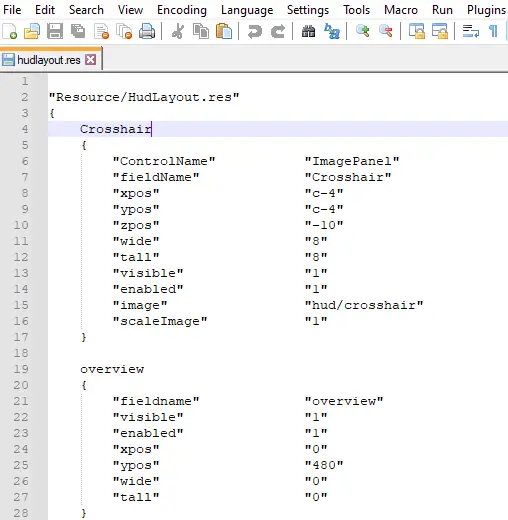Cut selection using the scissors icon
Viewport: 508px width, 520px height.
[178, 32]
